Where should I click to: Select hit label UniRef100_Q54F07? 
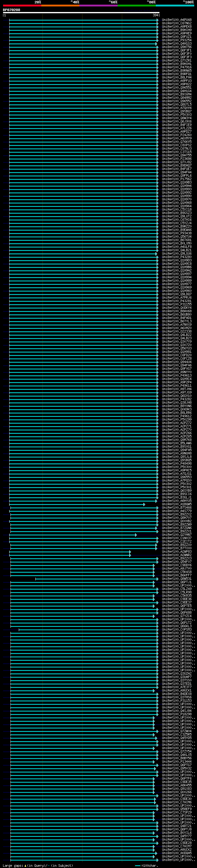(x=176, y=562)
